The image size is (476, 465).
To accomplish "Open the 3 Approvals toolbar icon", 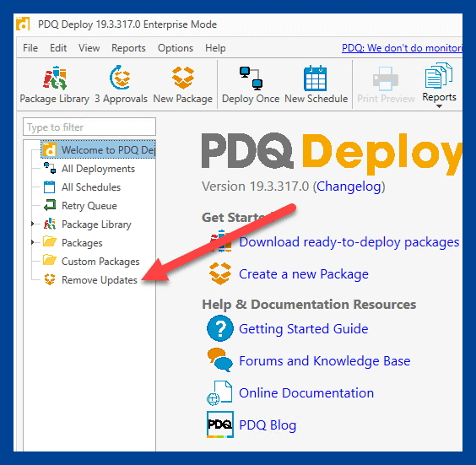I will tap(120, 78).
